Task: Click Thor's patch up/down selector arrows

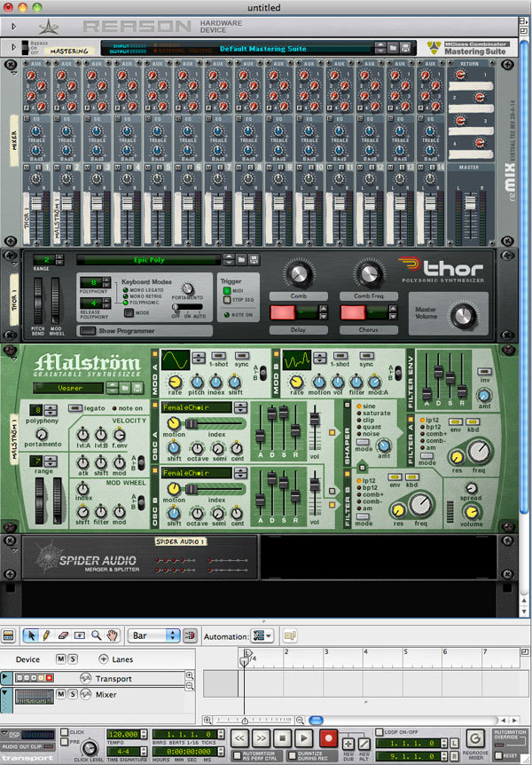Action: click(x=229, y=260)
